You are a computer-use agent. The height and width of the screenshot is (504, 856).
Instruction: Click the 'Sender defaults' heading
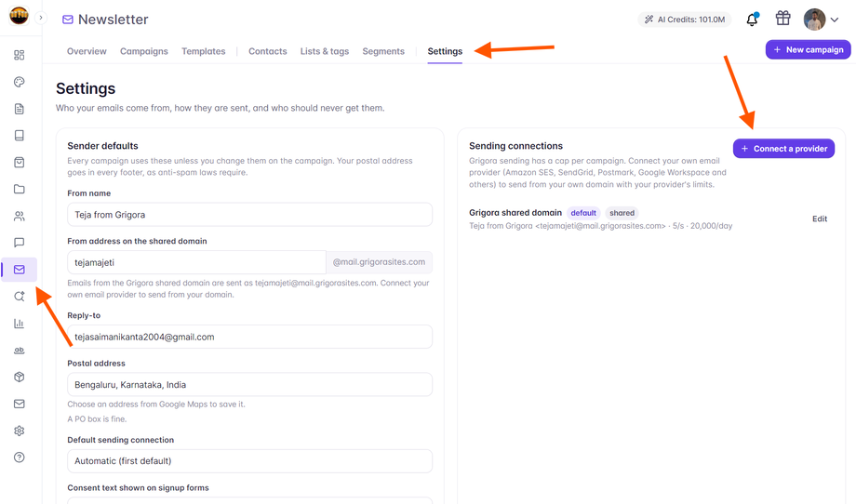102,146
